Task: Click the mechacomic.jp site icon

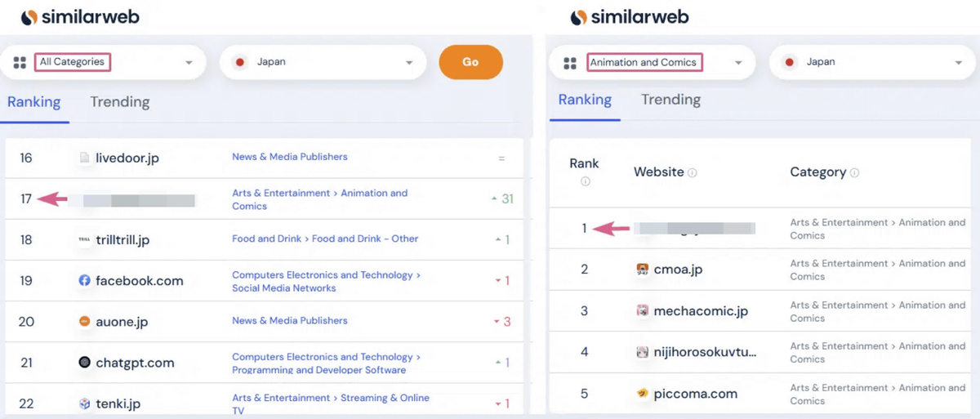Action: [643, 311]
